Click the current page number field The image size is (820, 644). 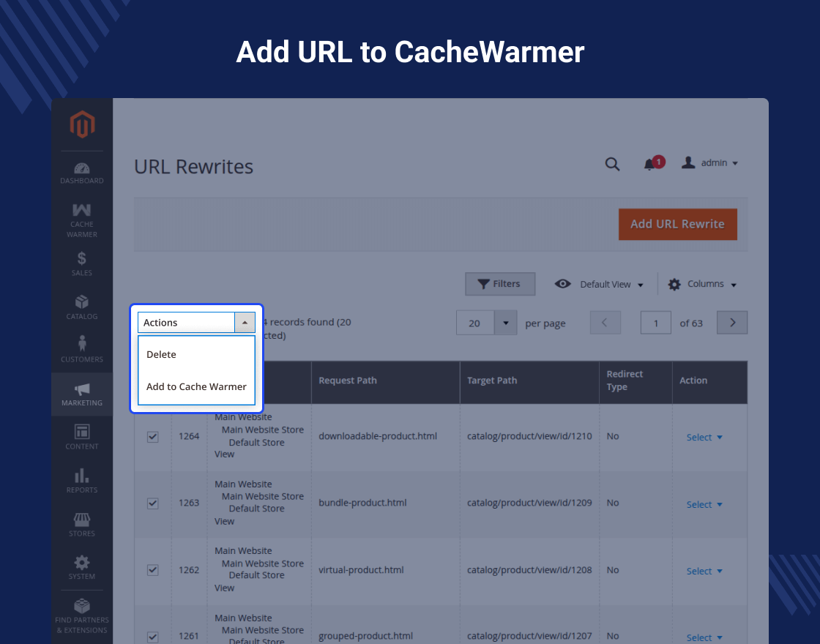(x=656, y=323)
